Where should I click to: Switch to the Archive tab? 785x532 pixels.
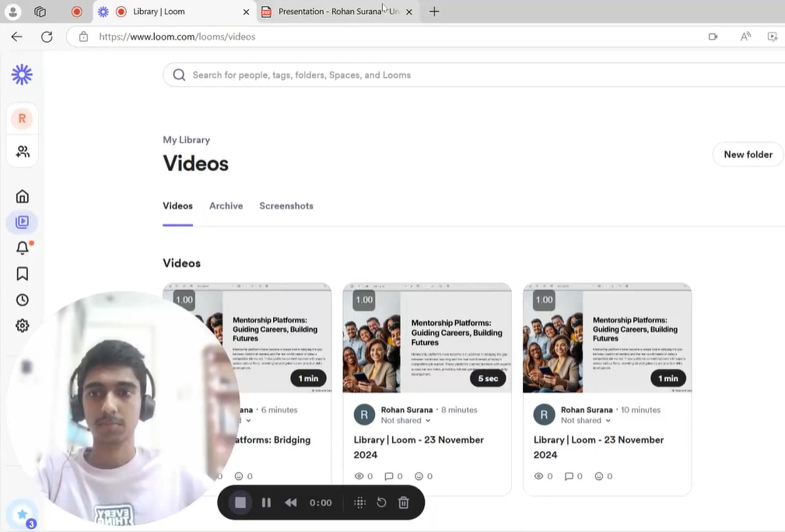[x=226, y=206]
